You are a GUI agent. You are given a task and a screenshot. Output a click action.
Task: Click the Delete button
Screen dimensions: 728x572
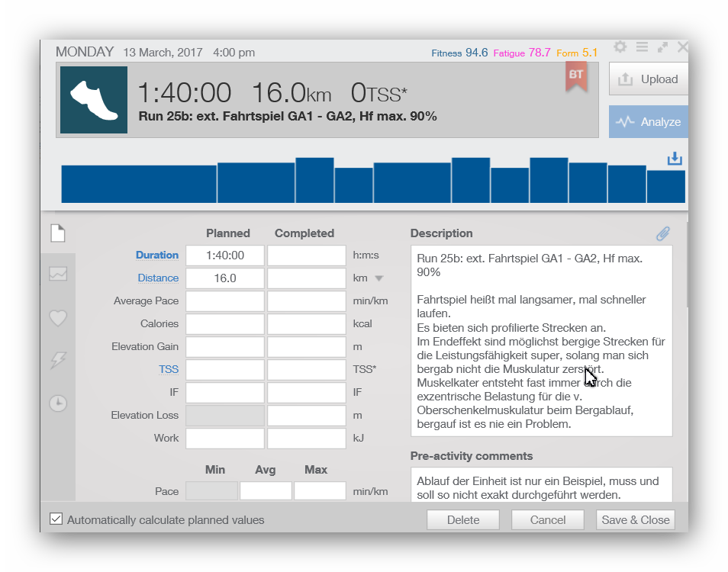pyautogui.click(x=463, y=520)
